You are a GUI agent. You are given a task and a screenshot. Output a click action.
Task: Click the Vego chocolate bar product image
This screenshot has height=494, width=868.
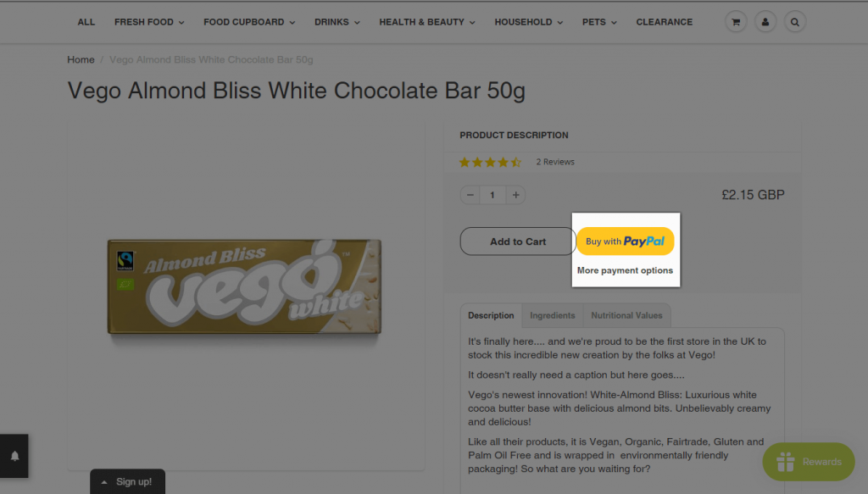click(245, 286)
